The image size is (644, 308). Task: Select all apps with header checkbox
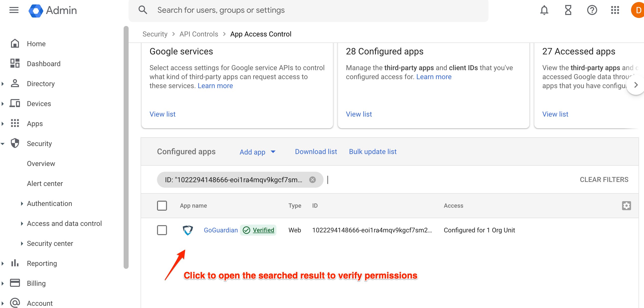[162, 206]
